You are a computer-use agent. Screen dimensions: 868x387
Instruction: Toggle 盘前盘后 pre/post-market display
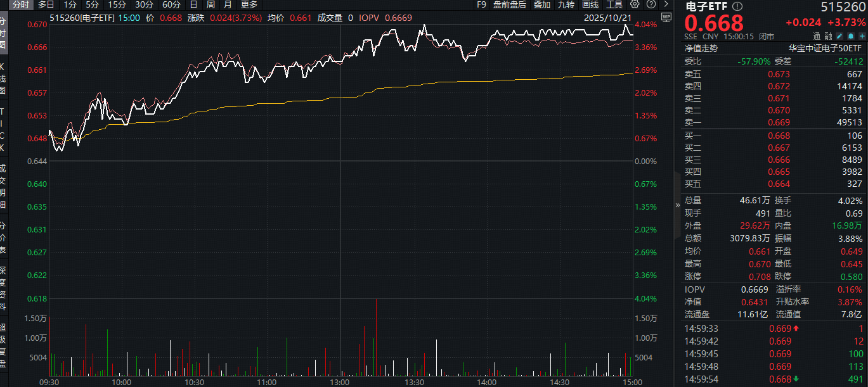(x=509, y=4)
